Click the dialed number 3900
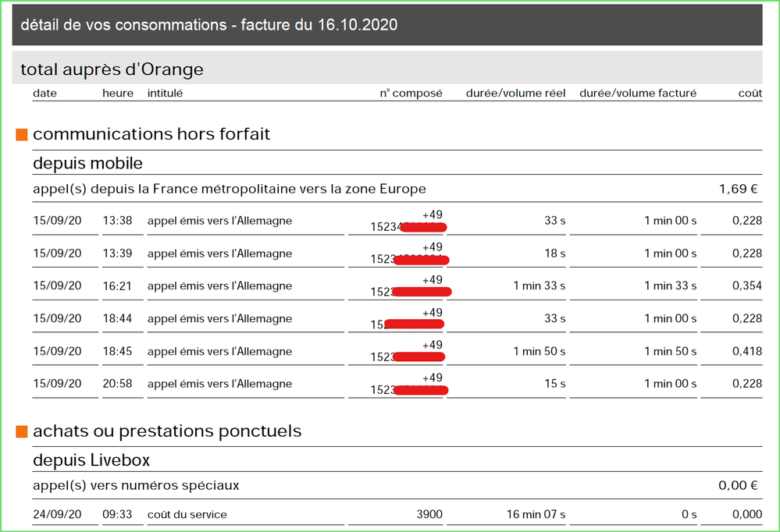Image resolution: width=780 pixels, height=532 pixels. (429, 515)
